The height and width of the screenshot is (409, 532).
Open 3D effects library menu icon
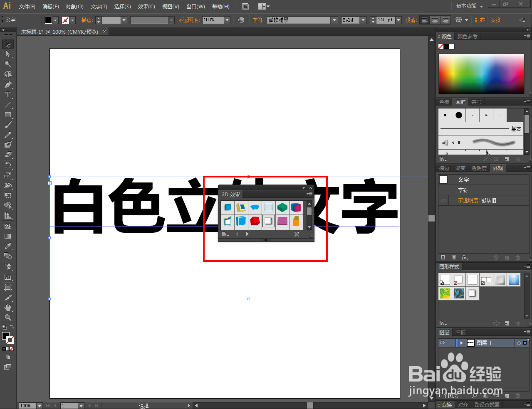[225, 234]
